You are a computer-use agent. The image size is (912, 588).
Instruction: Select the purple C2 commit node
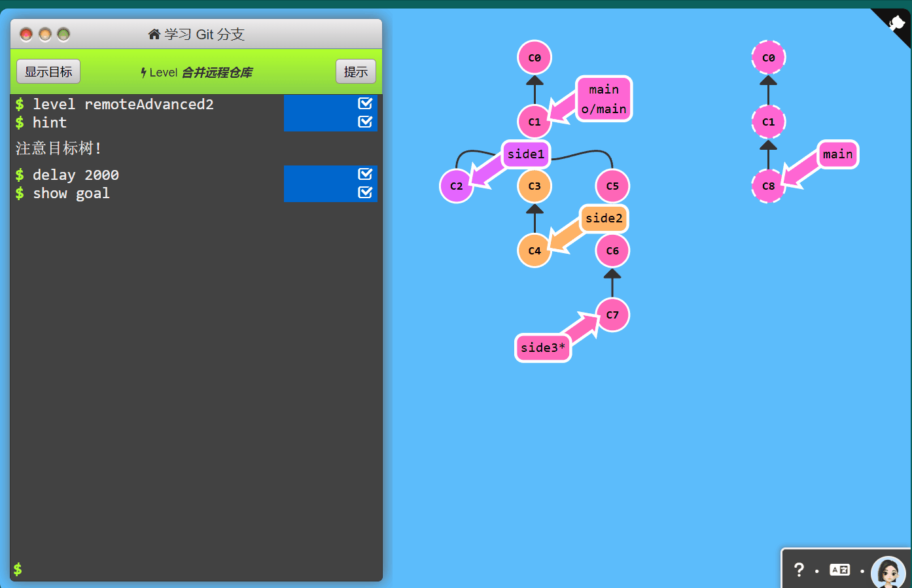click(x=456, y=186)
